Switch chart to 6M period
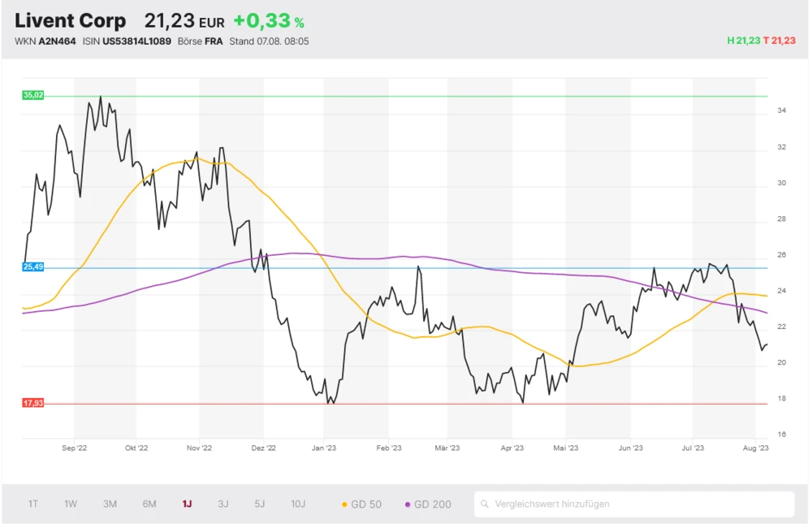Screen dimensions: 812x528 click(x=149, y=504)
